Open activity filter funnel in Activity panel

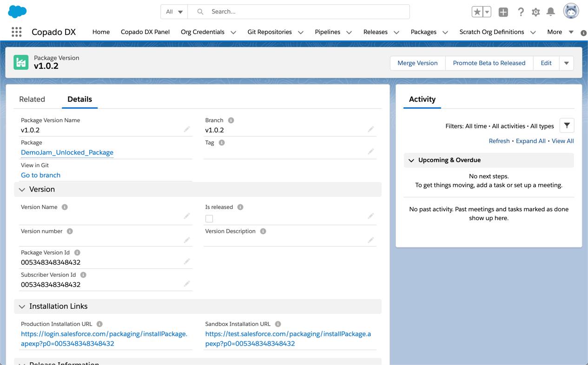[x=567, y=125]
